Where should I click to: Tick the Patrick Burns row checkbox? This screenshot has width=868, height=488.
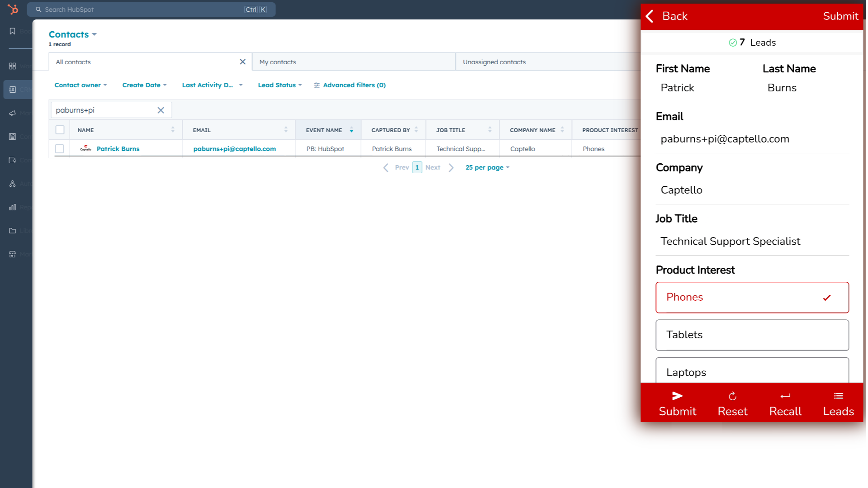pos(60,149)
